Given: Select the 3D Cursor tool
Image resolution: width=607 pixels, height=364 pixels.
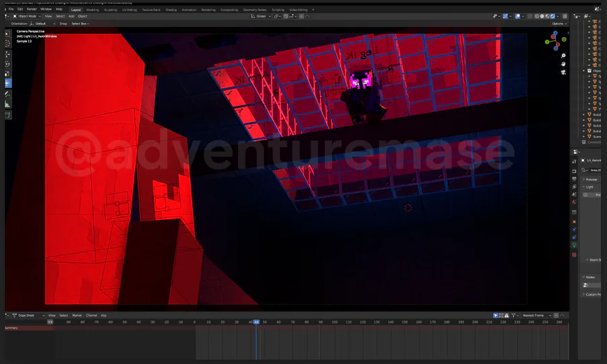Looking at the screenshot, I should click(x=7, y=44).
